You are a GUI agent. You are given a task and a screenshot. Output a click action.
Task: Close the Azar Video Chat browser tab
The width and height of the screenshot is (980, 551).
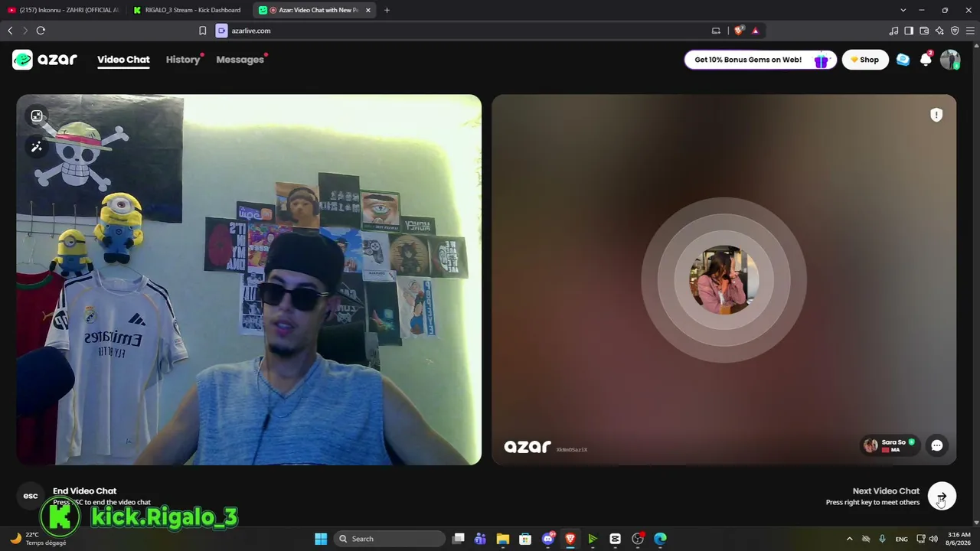click(x=368, y=10)
